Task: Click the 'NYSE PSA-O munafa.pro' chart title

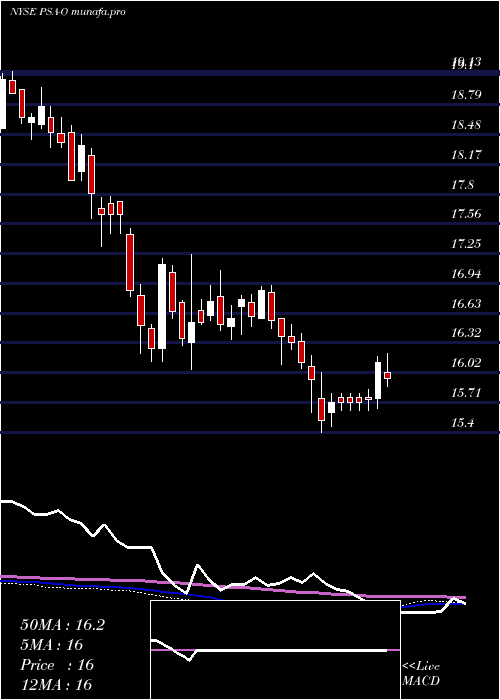Action: (67, 12)
